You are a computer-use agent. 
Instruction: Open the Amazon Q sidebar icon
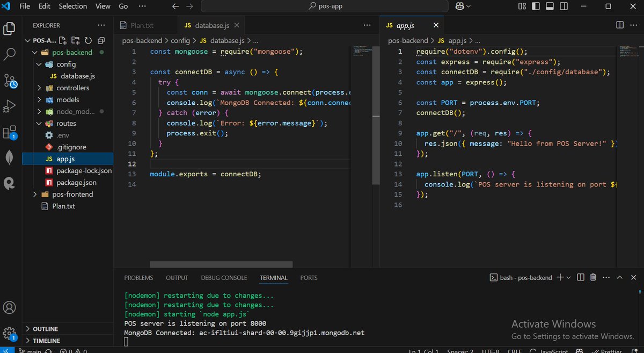pyautogui.click(x=10, y=183)
